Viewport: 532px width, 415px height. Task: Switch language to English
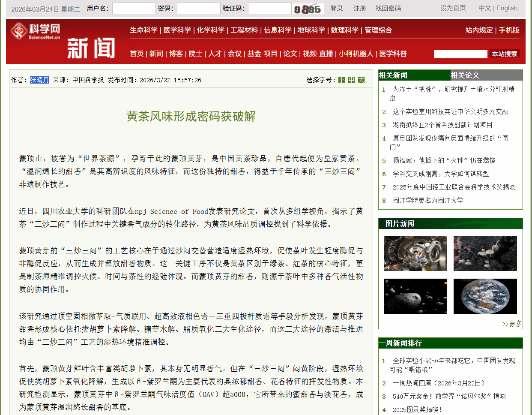click(507, 8)
